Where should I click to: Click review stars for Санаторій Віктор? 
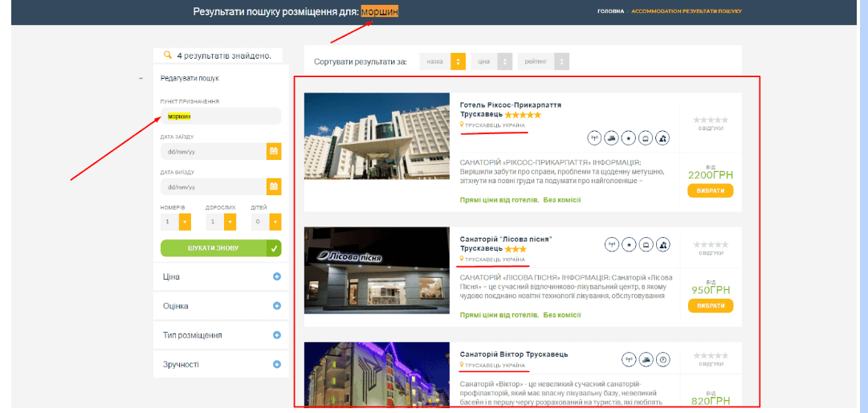[x=711, y=355]
